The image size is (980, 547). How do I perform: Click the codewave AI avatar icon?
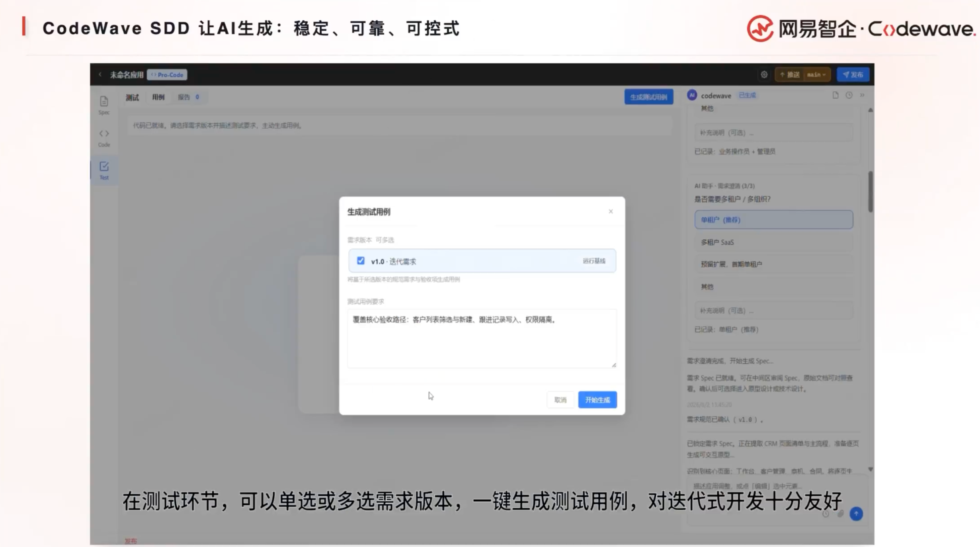pyautogui.click(x=692, y=95)
